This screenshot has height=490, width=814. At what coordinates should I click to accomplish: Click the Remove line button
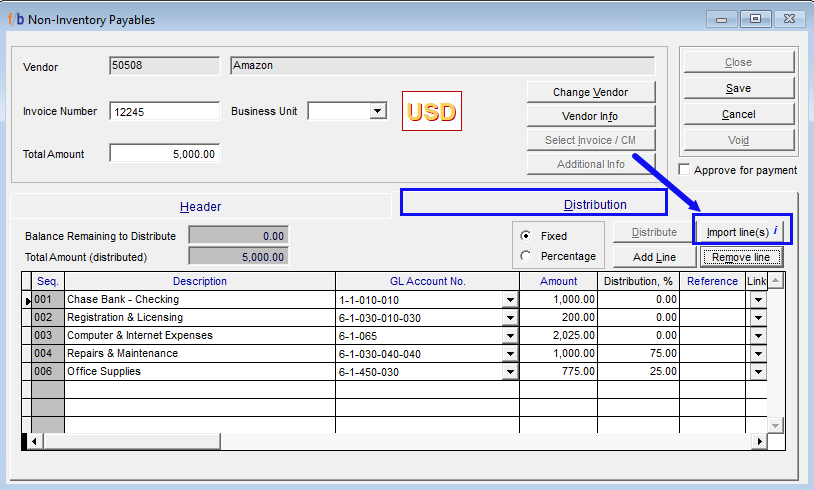coord(740,257)
